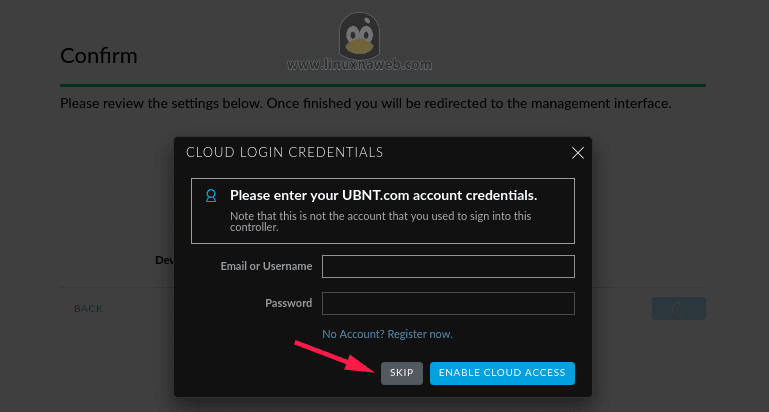Focus the Email or Username field

448,266
